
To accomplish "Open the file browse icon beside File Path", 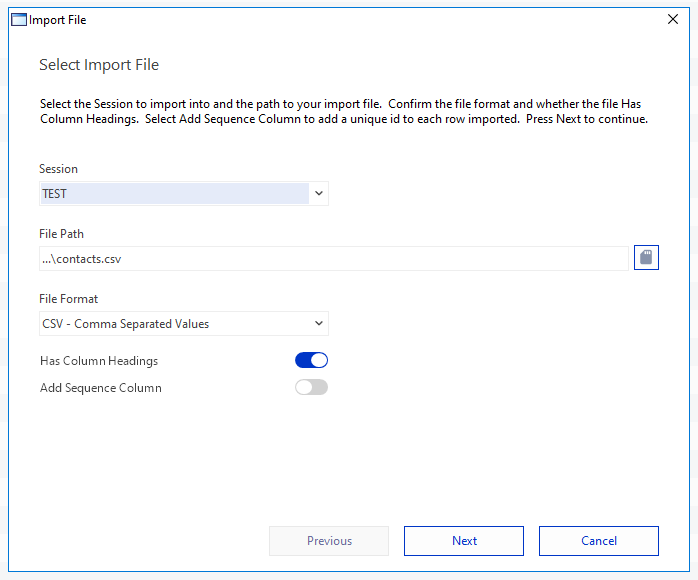I will tap(646, 258).
